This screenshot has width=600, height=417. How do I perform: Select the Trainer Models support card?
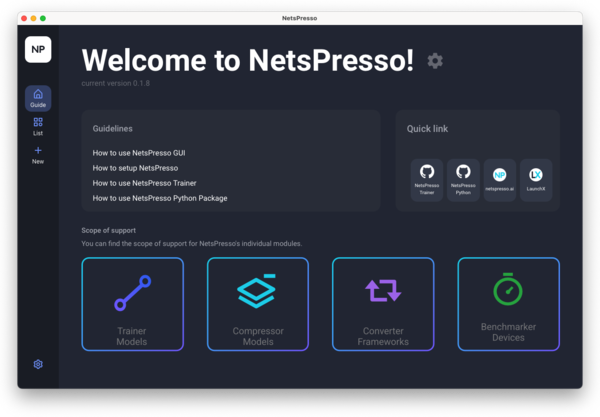click(x=132, y=304)
